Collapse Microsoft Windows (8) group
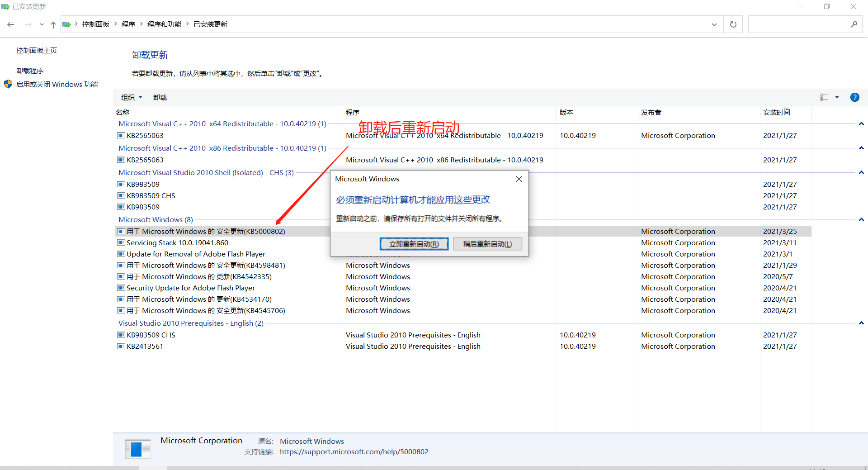Image resolution: width=868 pixels, height=470 pixels. pyautogui.click(x=861, y=220)
